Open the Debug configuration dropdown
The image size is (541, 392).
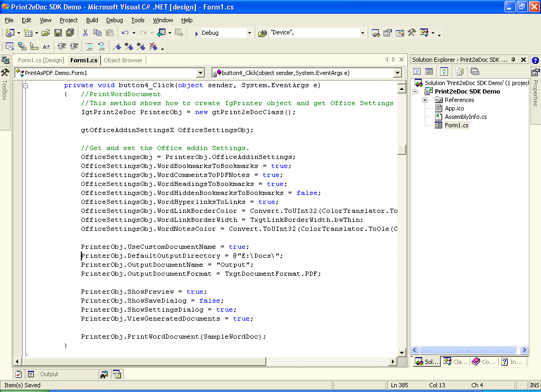(x=249, y=33)
